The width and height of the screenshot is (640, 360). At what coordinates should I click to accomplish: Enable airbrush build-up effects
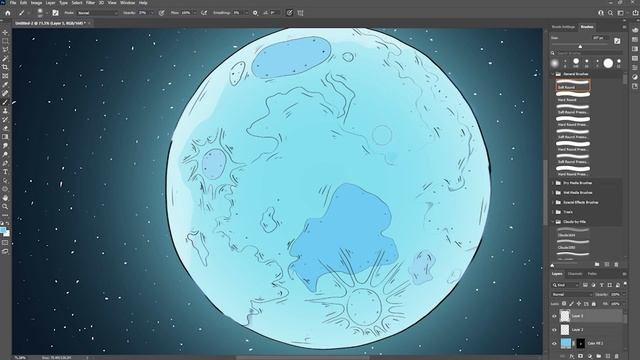204,13
